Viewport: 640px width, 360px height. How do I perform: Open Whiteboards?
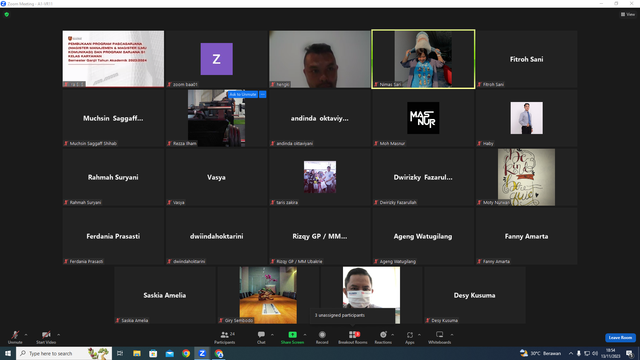pos(440,337)
